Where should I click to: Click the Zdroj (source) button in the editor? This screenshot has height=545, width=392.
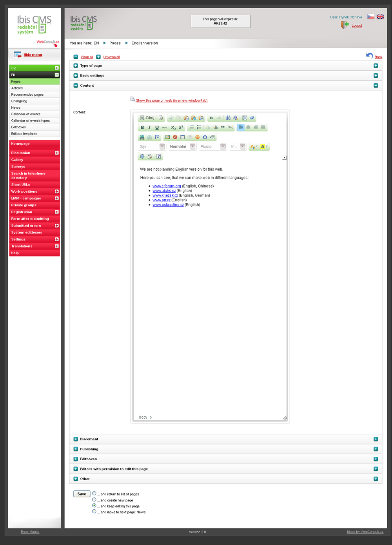(x=147, y=118)
